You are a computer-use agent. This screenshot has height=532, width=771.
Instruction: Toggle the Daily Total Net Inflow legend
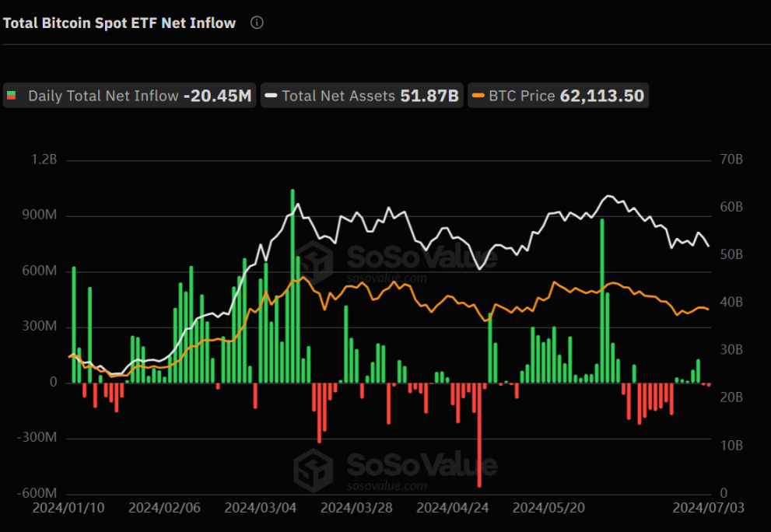(130, 96)
